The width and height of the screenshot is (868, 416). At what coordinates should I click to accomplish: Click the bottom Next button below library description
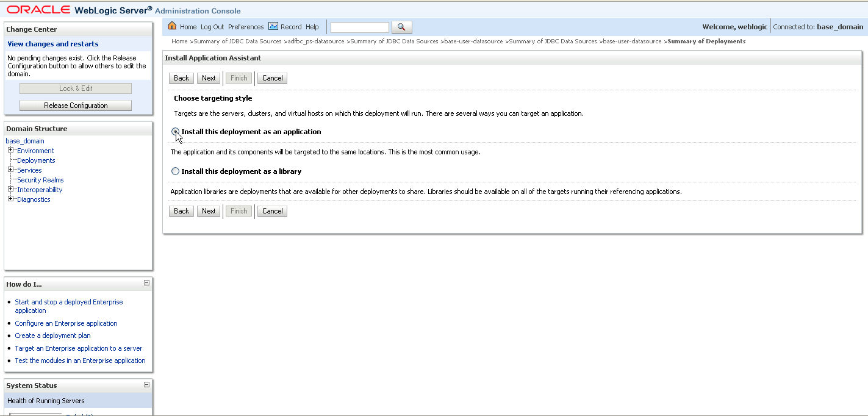click(x=209, y=211)
